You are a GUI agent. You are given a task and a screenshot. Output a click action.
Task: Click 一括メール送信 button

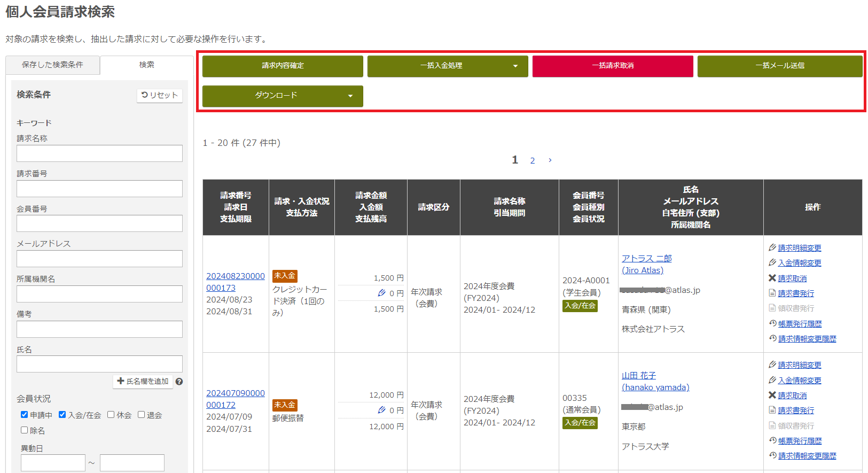[780, 66]
